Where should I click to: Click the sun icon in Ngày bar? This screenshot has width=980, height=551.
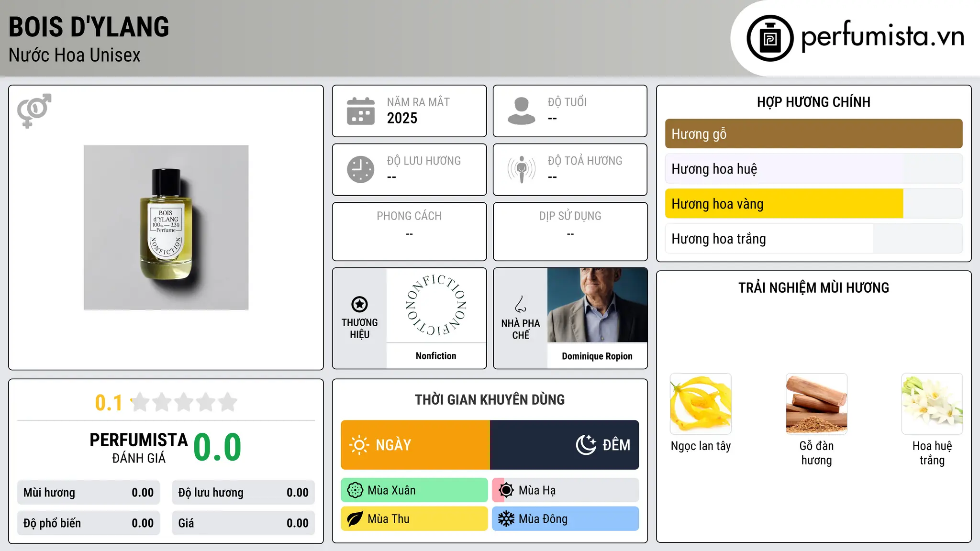[359, 445]
